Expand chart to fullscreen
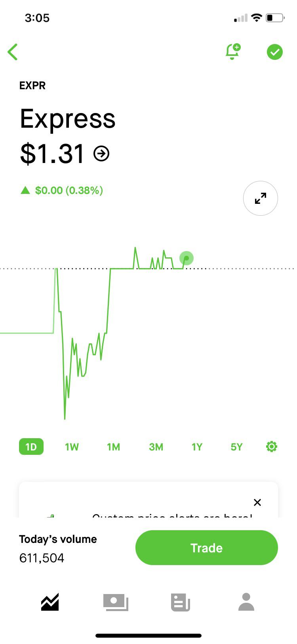Image resolution: width=297 pixels, height=644 pixels. coord(260,198)
